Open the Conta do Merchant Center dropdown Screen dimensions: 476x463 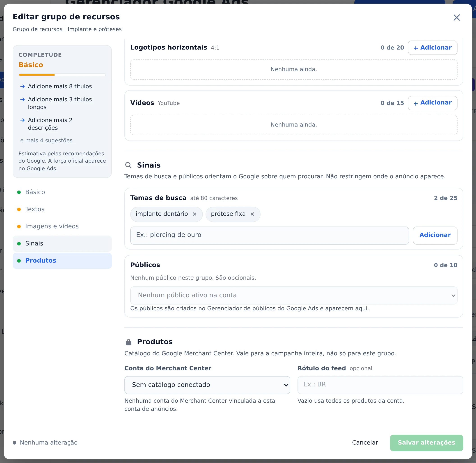point(207,385)
